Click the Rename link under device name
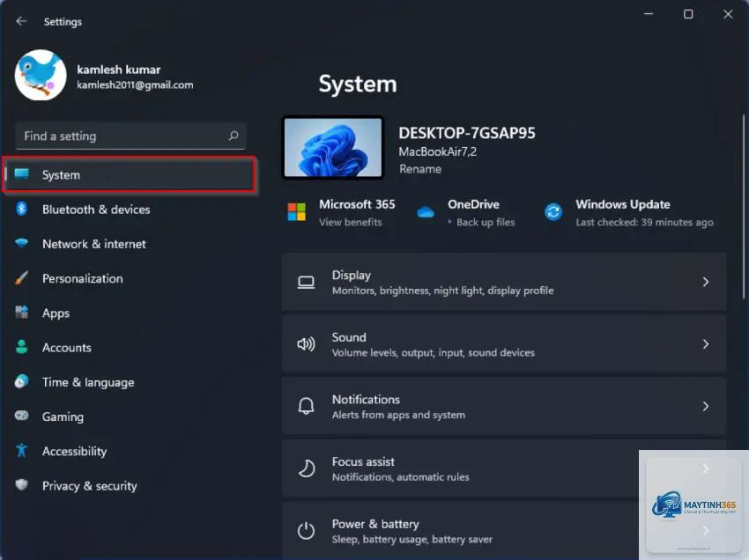749x560 pixels. 420,169
